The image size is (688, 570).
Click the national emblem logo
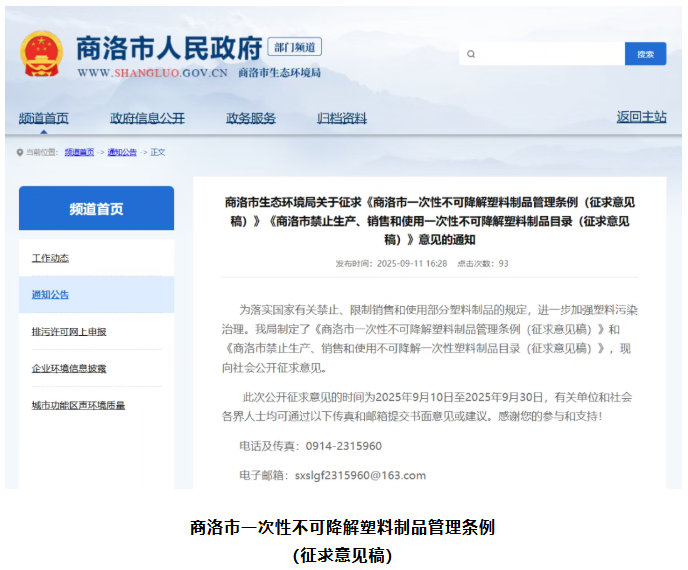[x=42, y=54]
